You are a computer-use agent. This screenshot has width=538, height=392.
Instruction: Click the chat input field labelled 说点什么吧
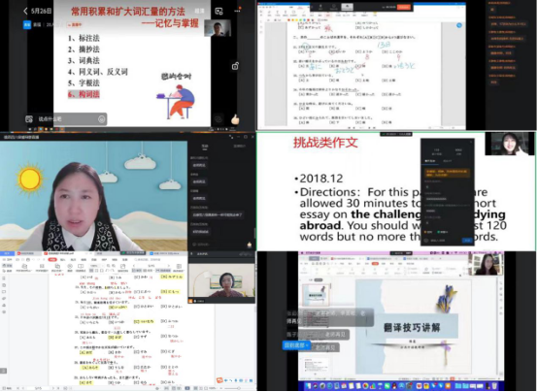pos(65,119)
